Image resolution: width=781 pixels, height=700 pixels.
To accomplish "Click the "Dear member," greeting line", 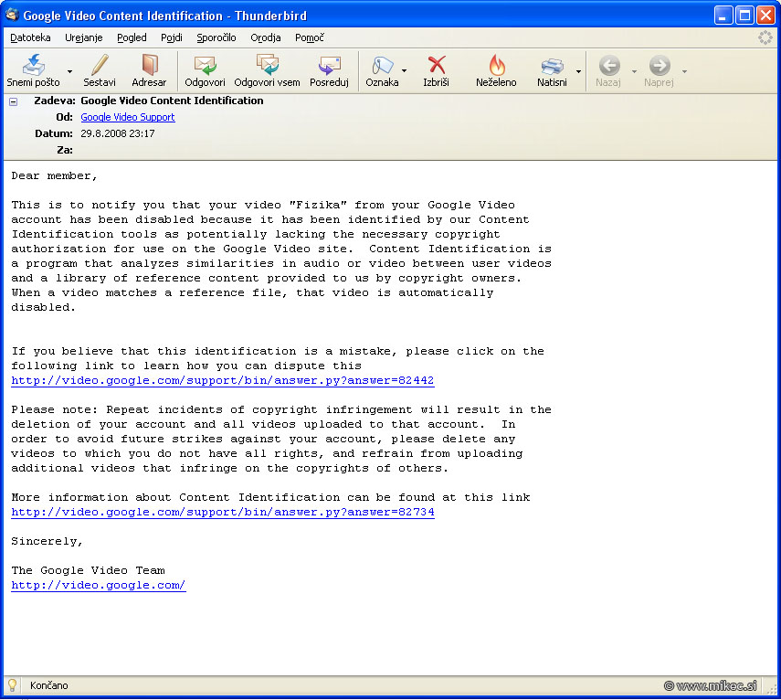I will (54, 175).
